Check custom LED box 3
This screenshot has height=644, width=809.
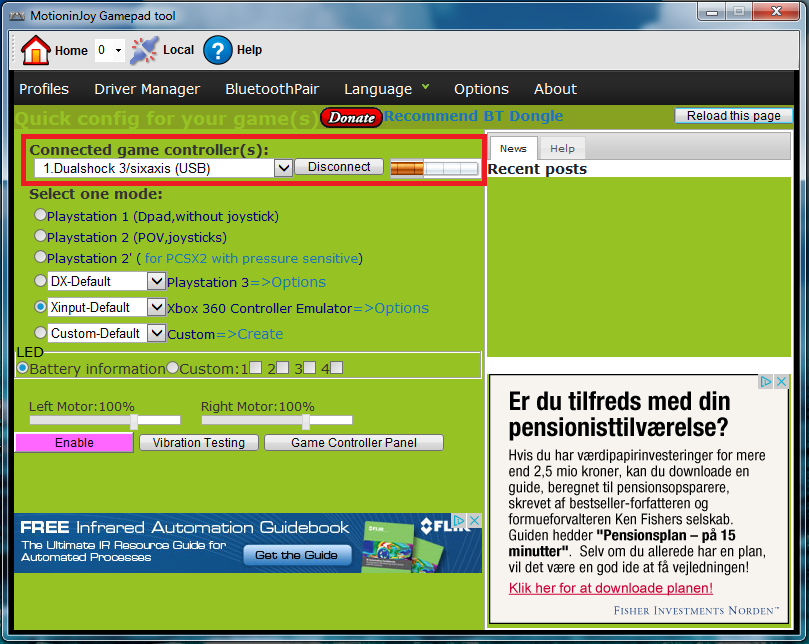click(309, 367)
